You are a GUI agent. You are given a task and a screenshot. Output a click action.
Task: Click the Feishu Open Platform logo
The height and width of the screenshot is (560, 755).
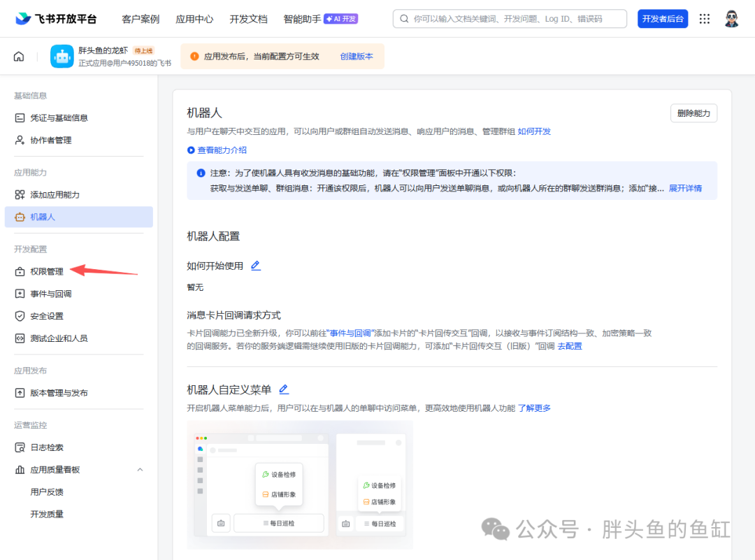click(x=57, y=19)
